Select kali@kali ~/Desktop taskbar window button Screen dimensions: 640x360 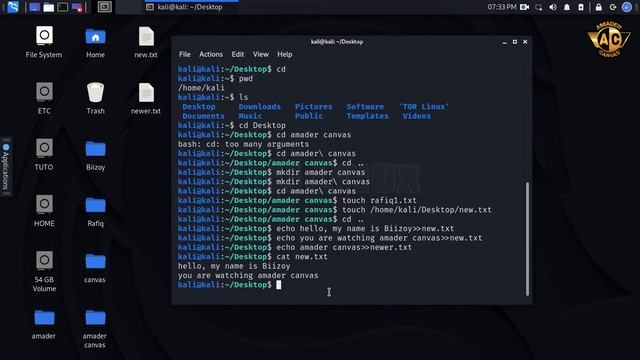click(x=190, y=7)
